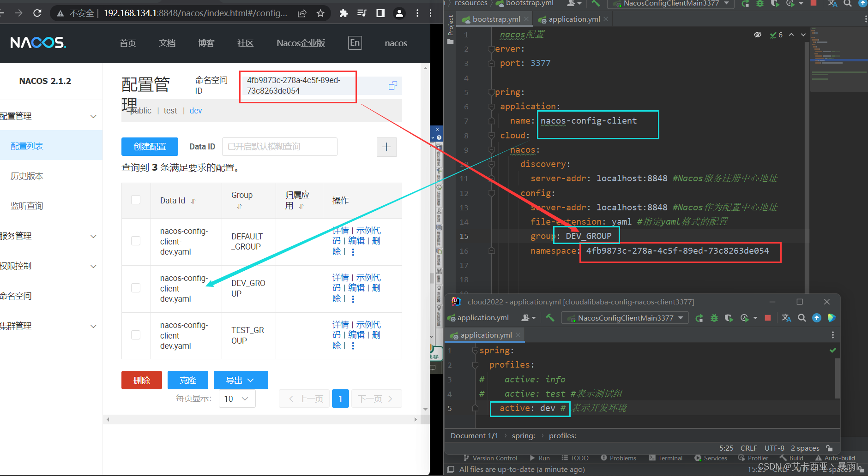Rerun NacosConfigClientMain3377 in the front IDEA window
868x476 pixels.
(699, 318)
